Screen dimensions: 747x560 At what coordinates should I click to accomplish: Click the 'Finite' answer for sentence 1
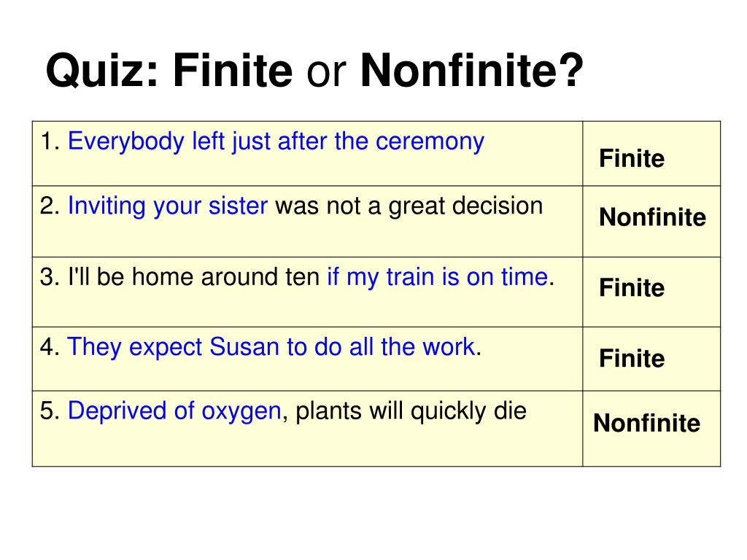pos(632,158)
